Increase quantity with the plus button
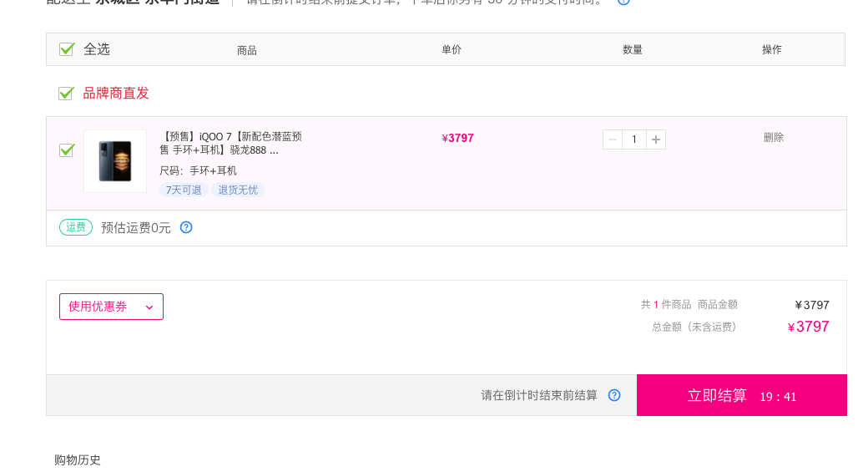 pos(655,140)
